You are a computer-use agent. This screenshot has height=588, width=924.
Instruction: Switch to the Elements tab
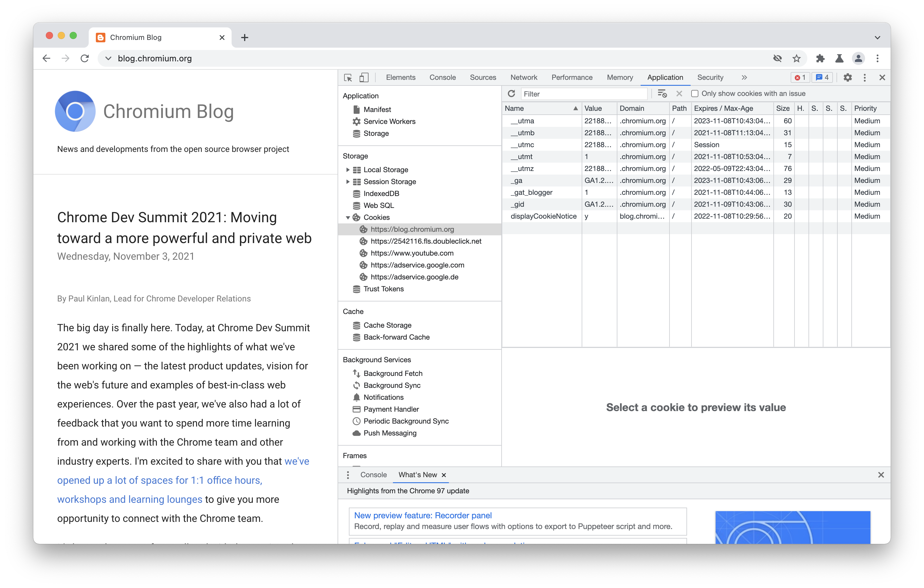coord(401,77)
